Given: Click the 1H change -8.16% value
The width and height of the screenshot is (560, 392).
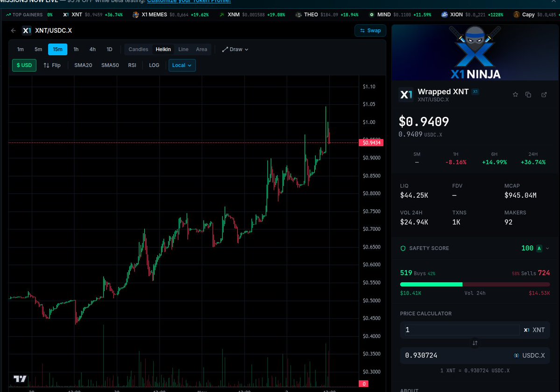Looking at the screenshot, I should click(456, 162).
